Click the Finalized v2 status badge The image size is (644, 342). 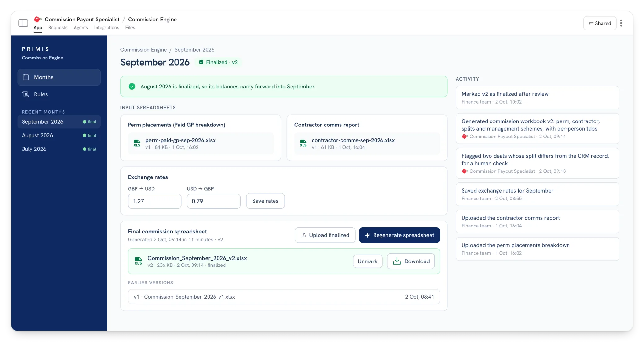point(219,62)
